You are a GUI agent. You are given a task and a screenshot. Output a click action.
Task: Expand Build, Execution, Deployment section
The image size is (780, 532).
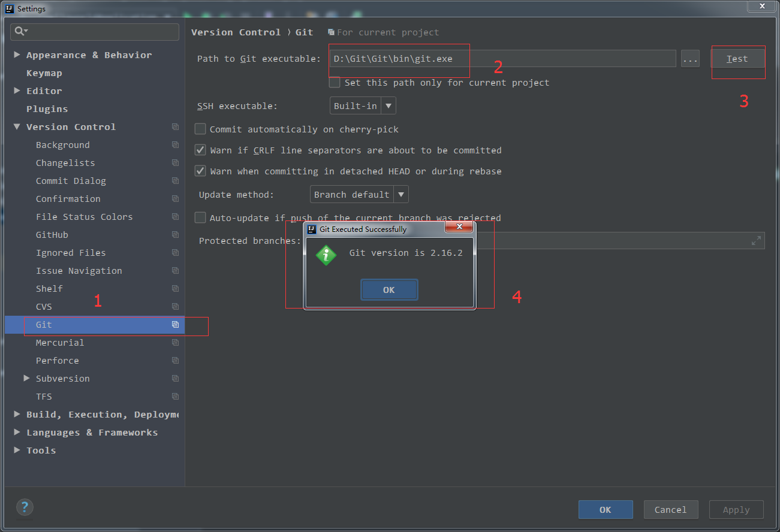point(17,415)
